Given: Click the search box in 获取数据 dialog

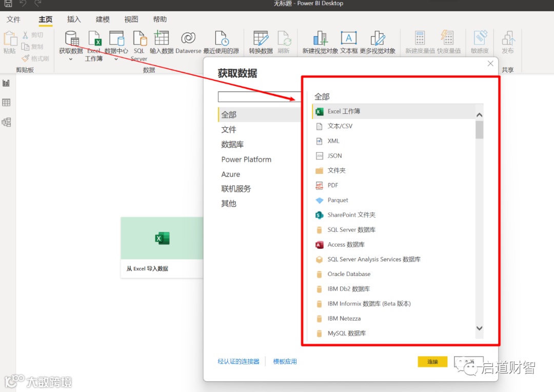Looking at the screenshot, I should pyautogui.click(x=259, y=97).
